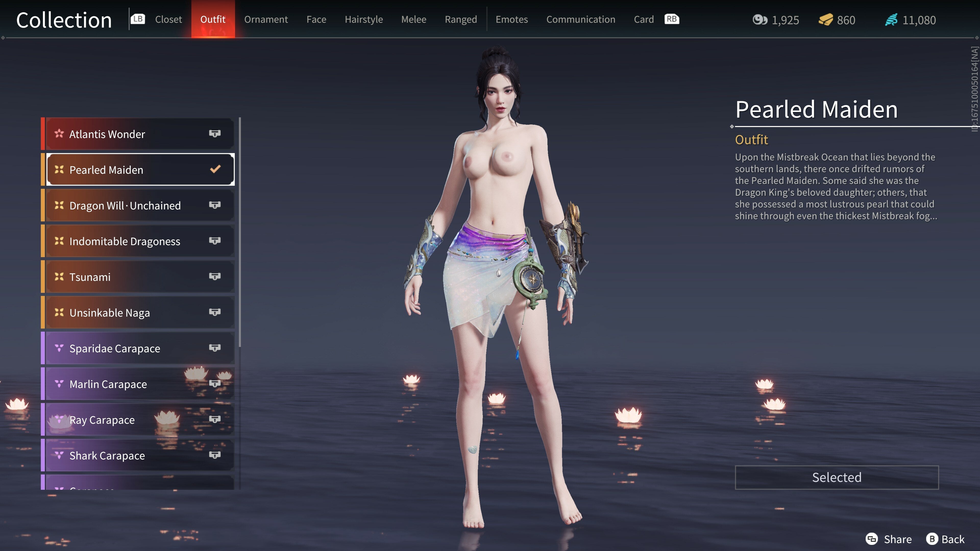This screenshot has height=551, width=980.
Task: Switch to the Emotes tab
Action: (511, 19)
